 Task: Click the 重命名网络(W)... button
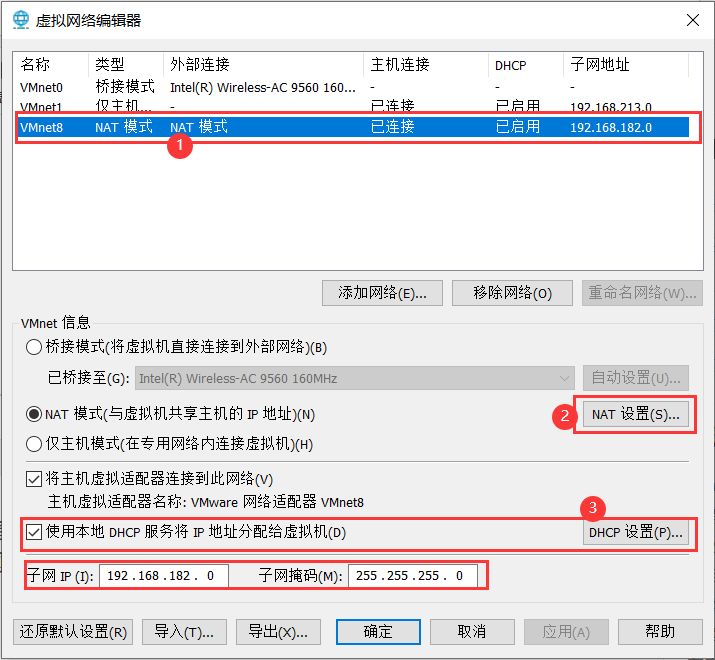[642, 293]
